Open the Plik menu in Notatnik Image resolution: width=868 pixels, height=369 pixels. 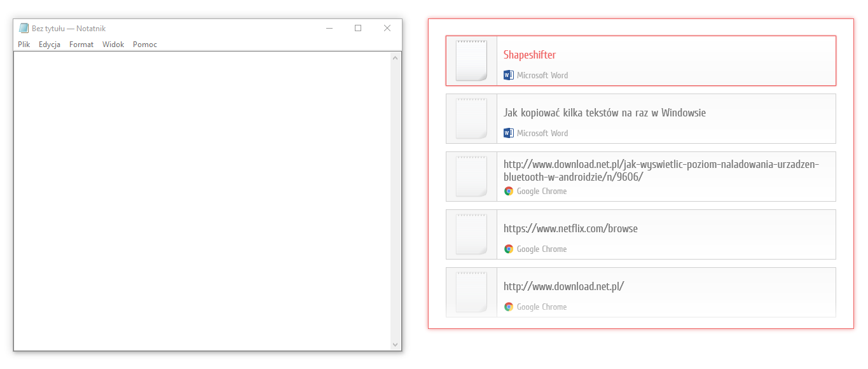click(24, 45)
